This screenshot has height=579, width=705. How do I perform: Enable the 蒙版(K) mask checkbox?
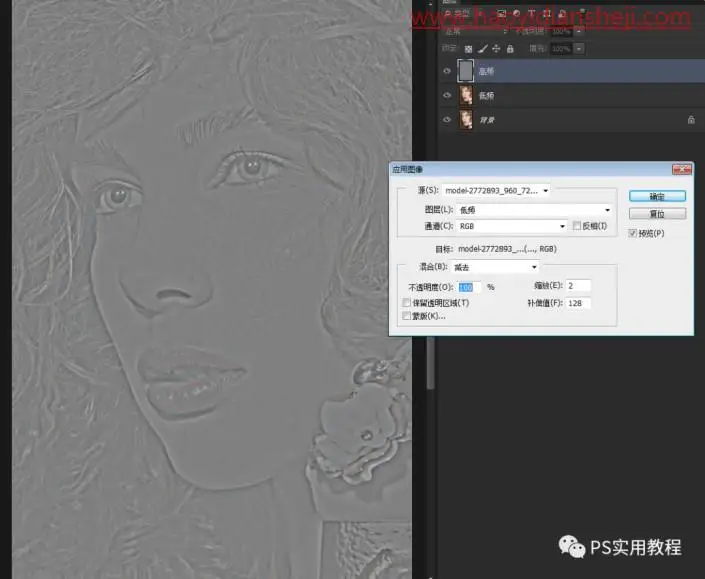point(406,316)
